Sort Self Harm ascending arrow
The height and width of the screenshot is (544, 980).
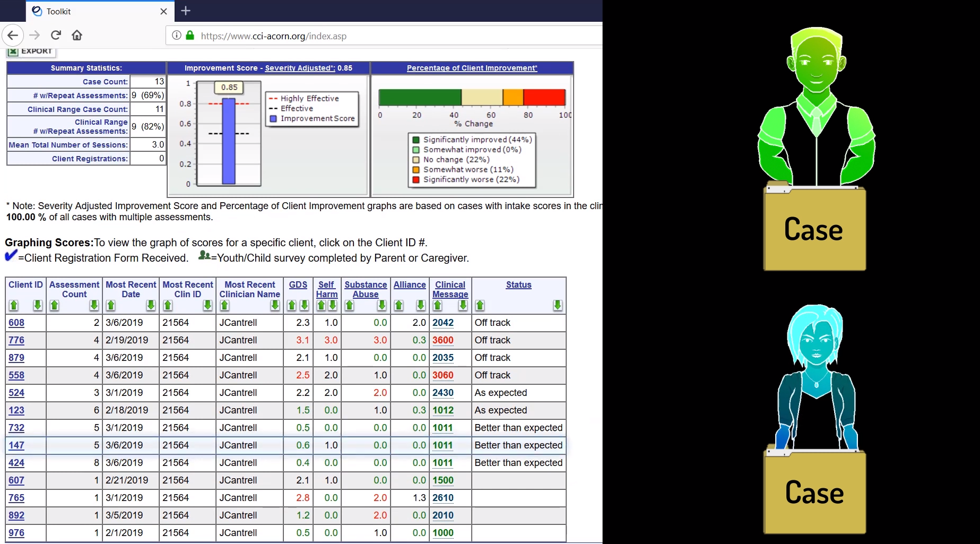[321, 305]
